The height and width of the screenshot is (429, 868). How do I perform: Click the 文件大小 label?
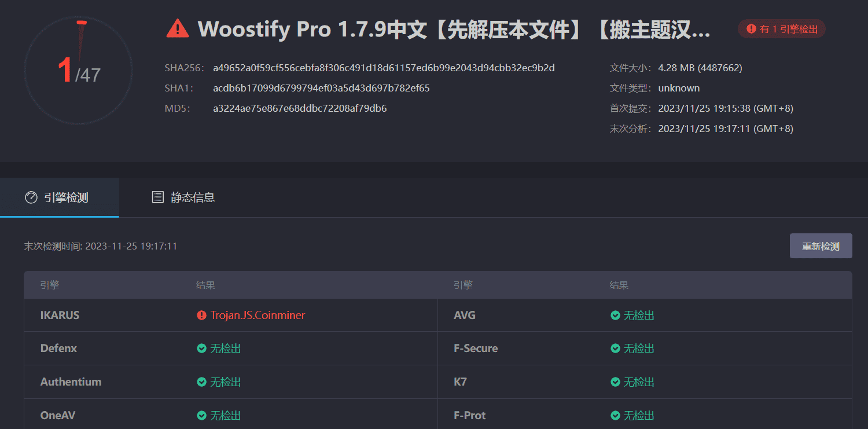point(631,68)
